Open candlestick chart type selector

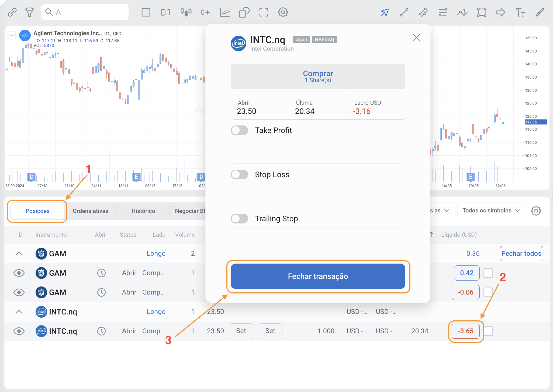[x=186, y=12]
